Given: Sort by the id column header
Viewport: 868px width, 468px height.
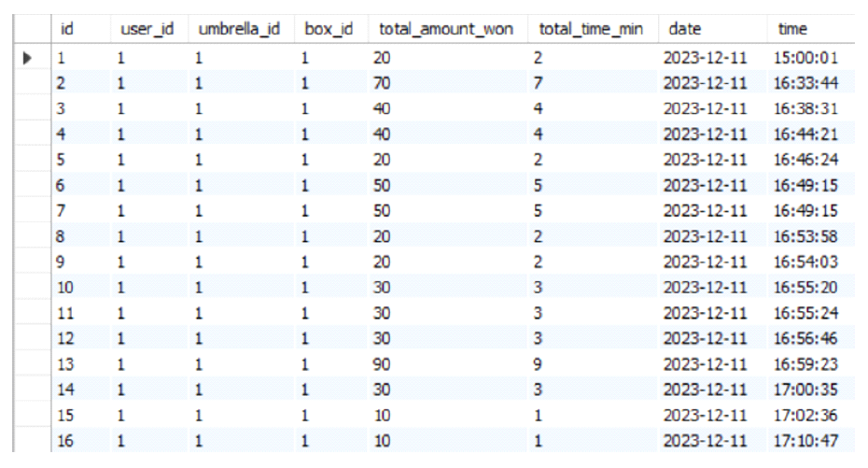Looking at the screenshot, I should [x=66, y=30].
